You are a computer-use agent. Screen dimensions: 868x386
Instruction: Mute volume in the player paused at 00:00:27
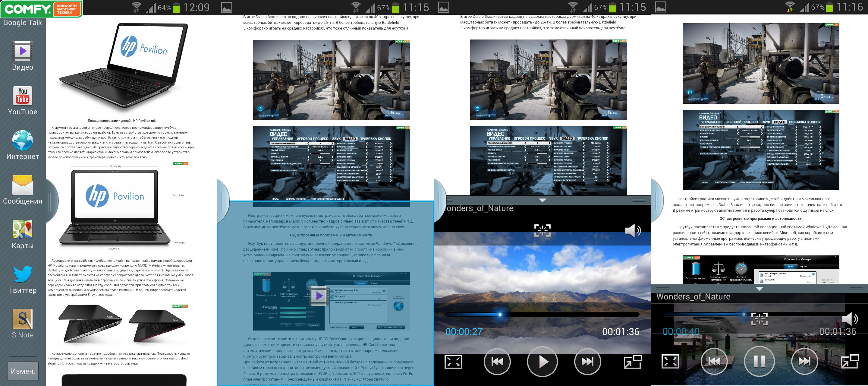633,231
